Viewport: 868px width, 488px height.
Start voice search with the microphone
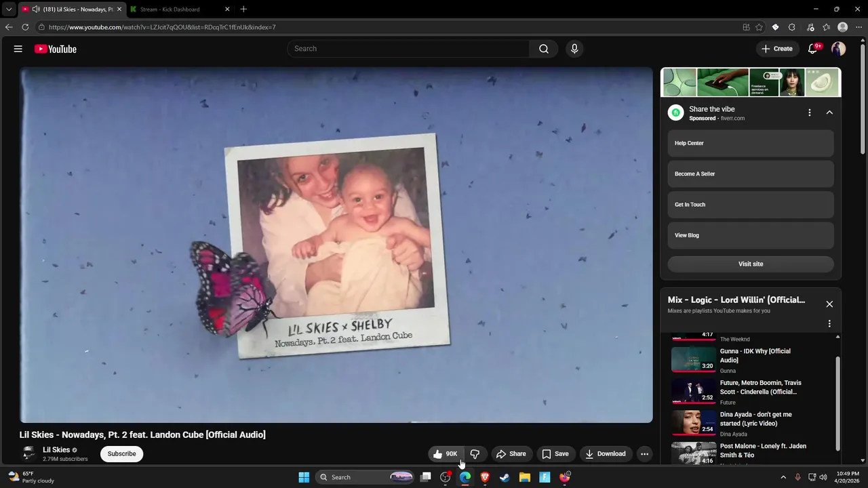click(x=574, y=49)
